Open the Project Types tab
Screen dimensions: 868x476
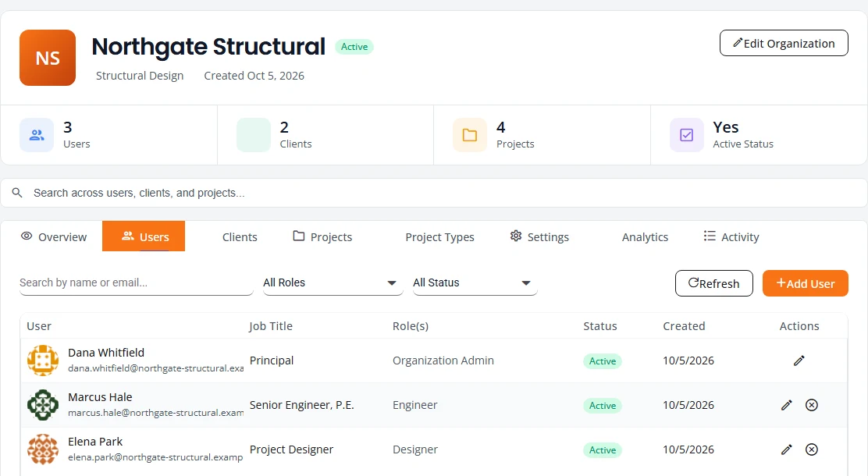pos(439,237)
